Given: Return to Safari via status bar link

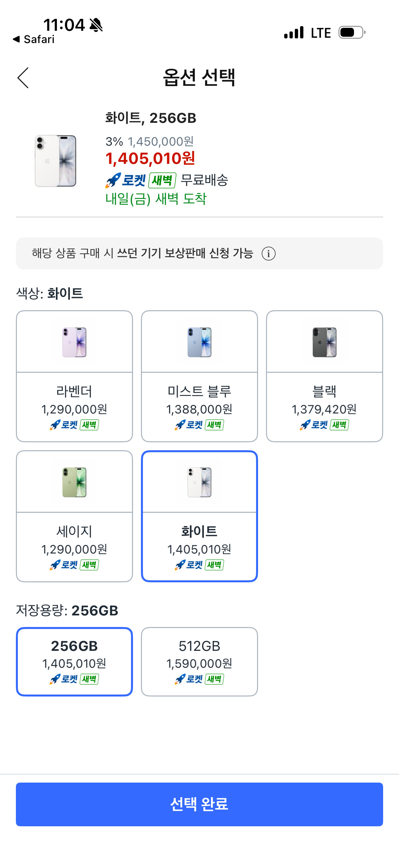Looking at the screenshot, I should (x=33, y=39).
